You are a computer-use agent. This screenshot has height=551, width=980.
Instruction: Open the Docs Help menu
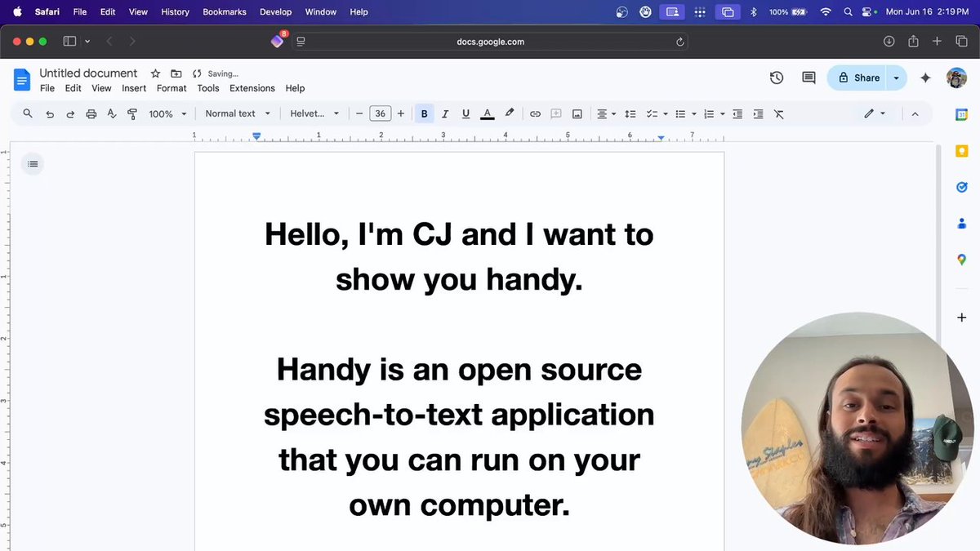(x=295, y=88)
